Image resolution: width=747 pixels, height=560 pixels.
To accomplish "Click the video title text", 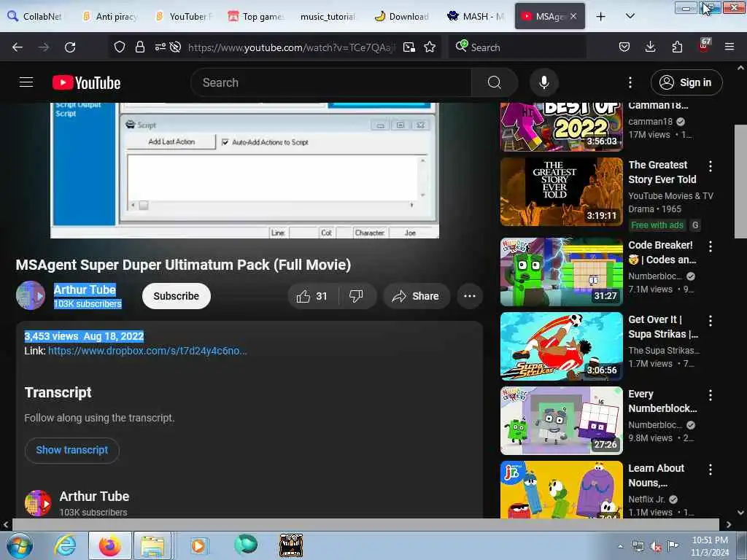I will (183, 265).
